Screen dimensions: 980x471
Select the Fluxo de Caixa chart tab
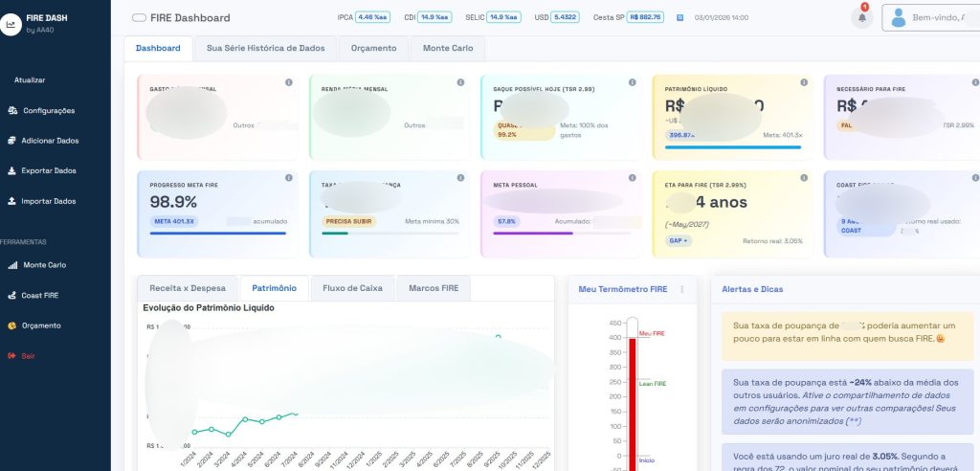point(352,288)
